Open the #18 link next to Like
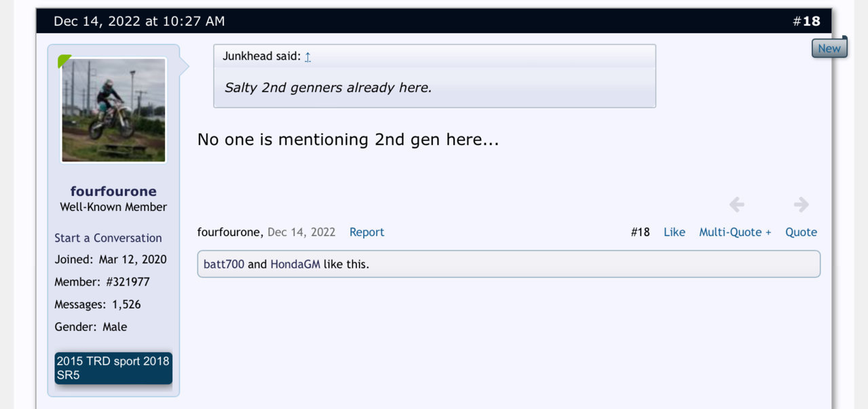 pos(640,232)
